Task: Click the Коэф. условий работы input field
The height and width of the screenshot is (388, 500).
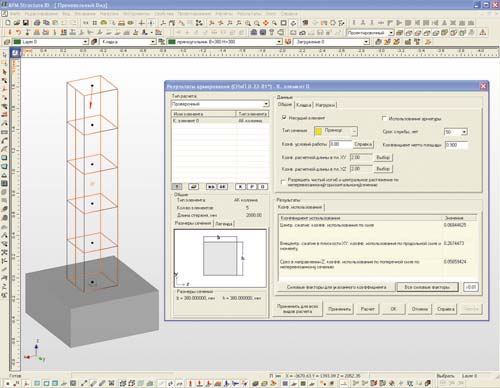Action: 340,144
